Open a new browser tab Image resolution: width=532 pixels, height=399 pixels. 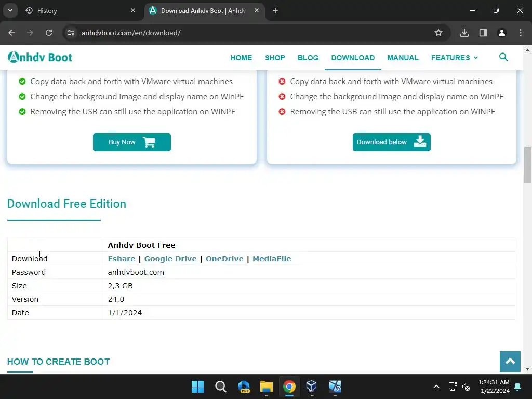coord(275,10)
